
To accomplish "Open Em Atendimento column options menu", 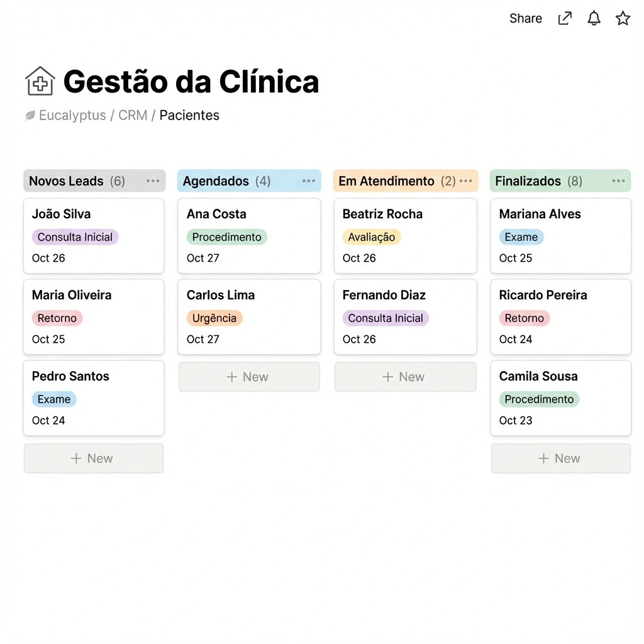I will (465, 181).
